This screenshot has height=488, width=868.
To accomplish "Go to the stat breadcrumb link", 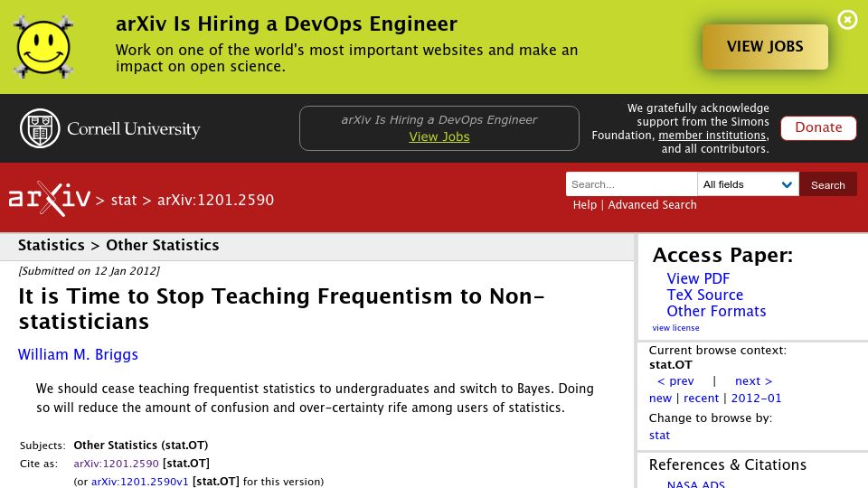I will [x=124, y=201].
